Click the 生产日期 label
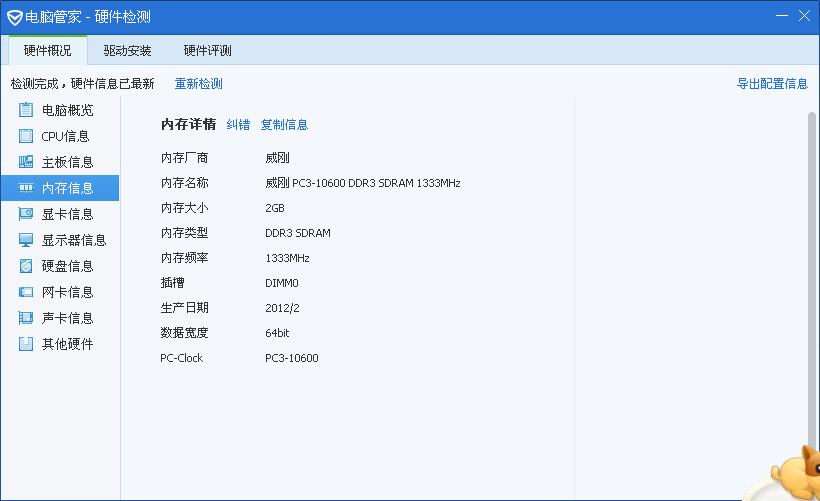The height and width of the screenshot is (501, 820). click(185, 308)
